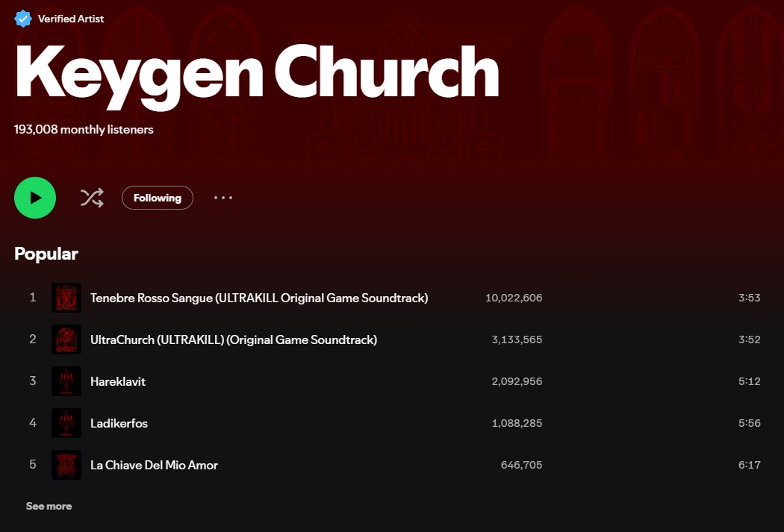Open the three-dot more options menu
Viewport: 784px width, 532px height.
pyautogui.click(x=223, y=198)
